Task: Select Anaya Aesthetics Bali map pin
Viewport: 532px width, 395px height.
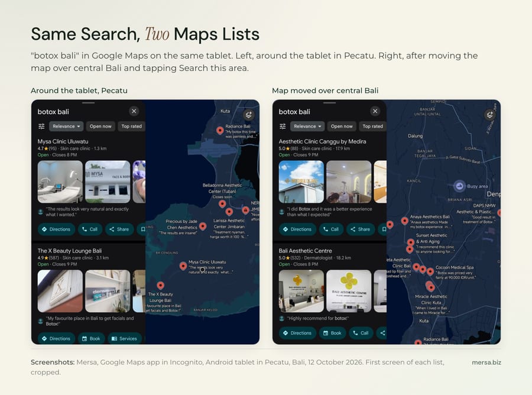Action: (x=405, y=221)
